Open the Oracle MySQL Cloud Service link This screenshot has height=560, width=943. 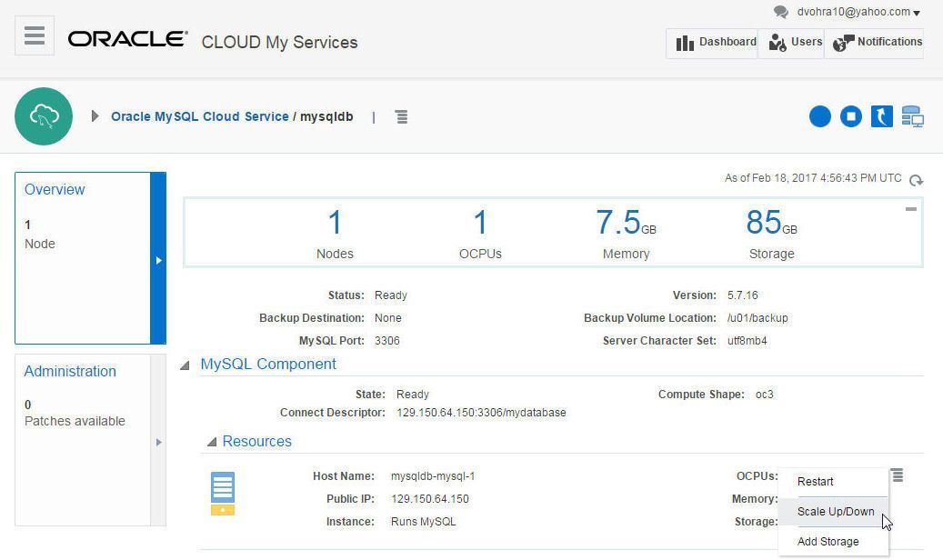click(200, 116)
